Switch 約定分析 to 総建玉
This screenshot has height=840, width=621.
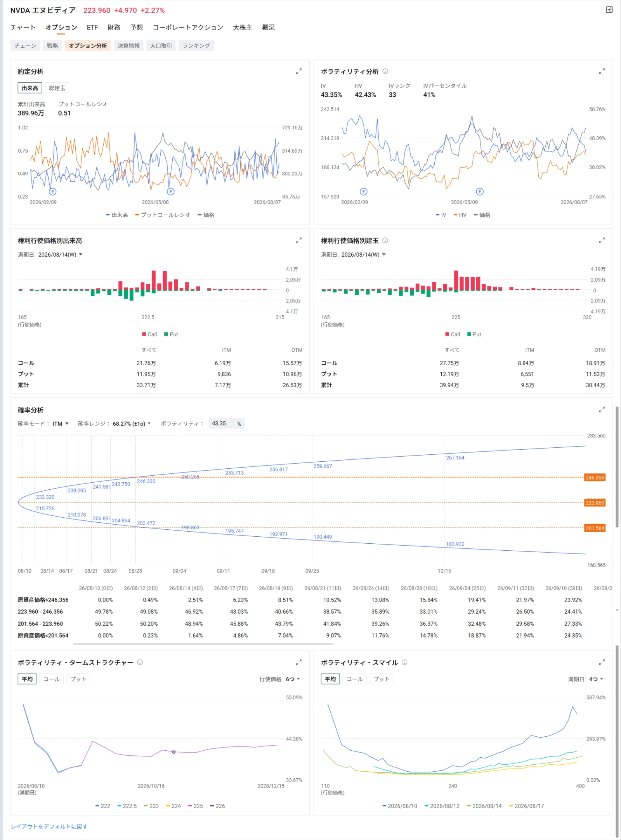click(57, 88)
